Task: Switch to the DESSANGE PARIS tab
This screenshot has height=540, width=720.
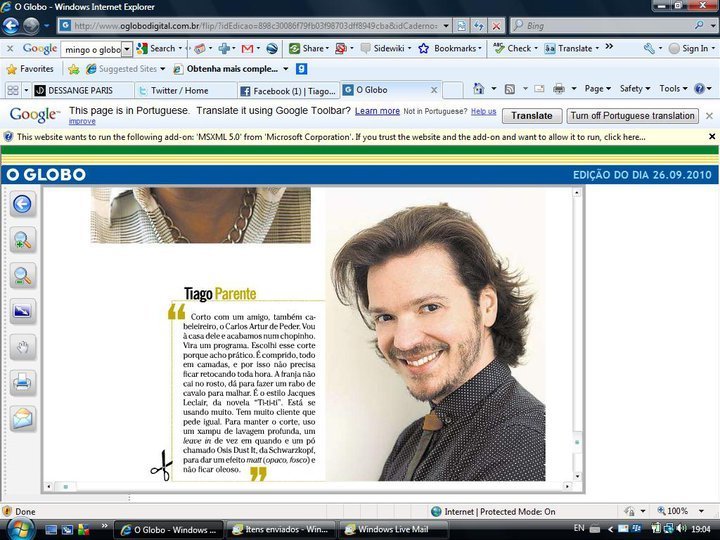Action: tap(80, 90)
